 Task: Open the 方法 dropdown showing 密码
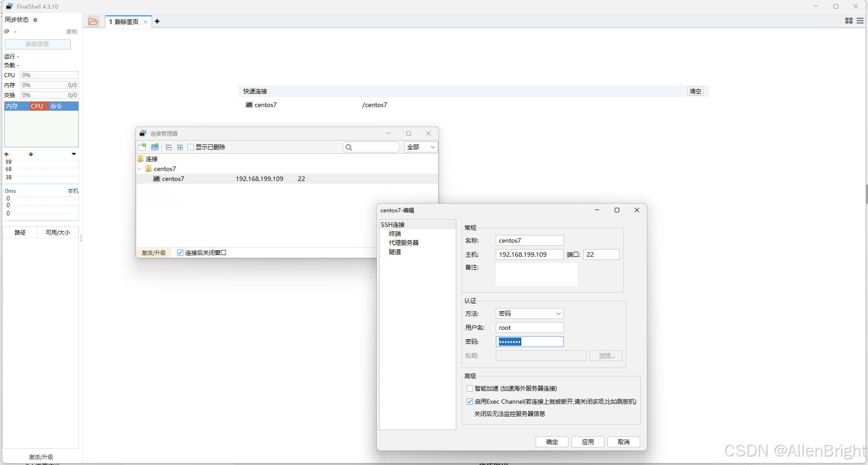[529, 313]
